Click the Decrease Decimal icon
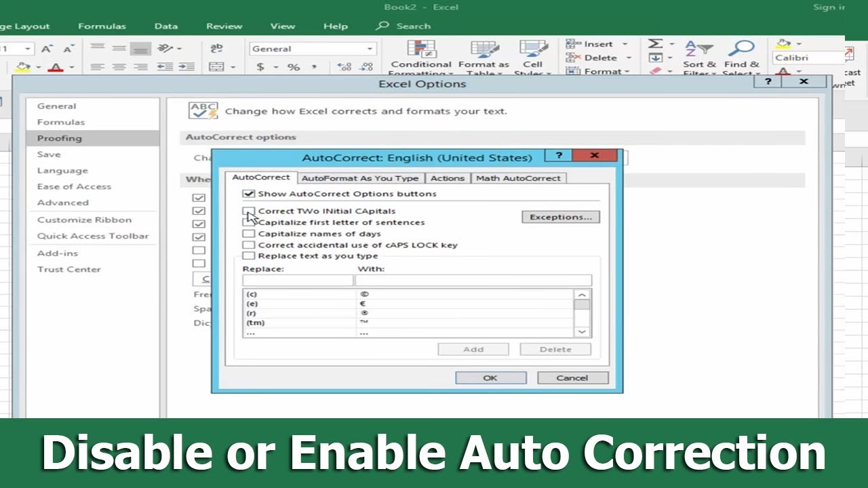Viewport: 868px width, 488px height. click(367, 67)
